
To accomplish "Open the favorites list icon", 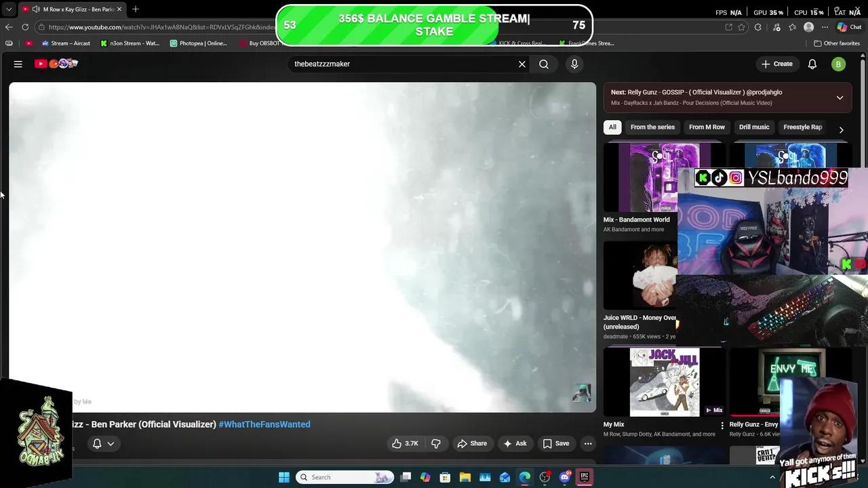I will point(793,27).
